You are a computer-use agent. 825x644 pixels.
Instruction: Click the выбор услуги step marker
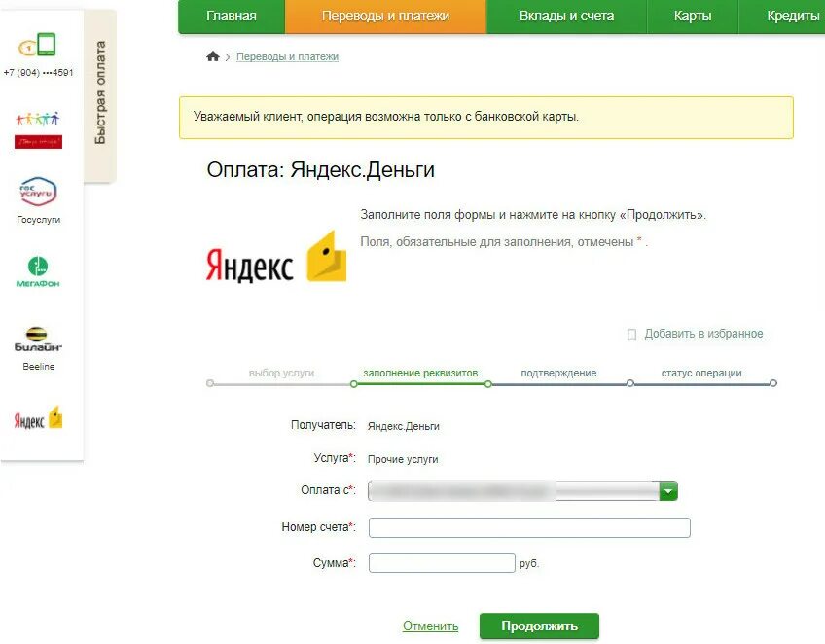tap(210, 383)
